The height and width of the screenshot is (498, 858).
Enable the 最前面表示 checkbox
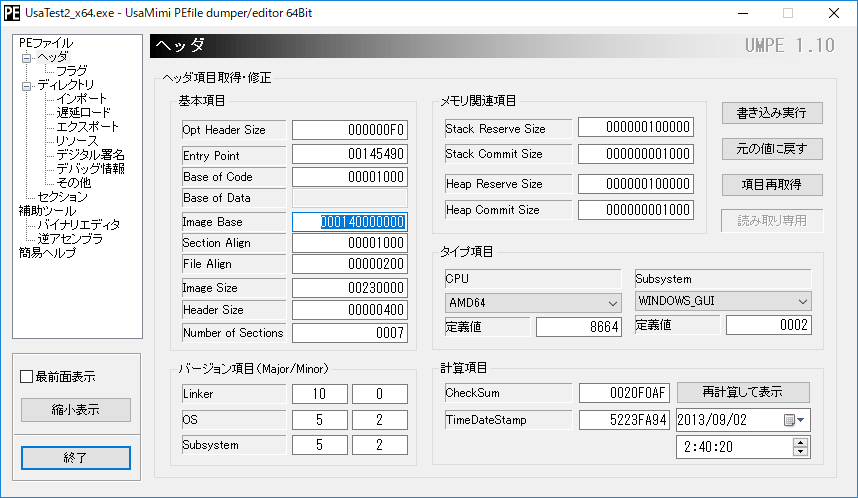coord(27,377)
